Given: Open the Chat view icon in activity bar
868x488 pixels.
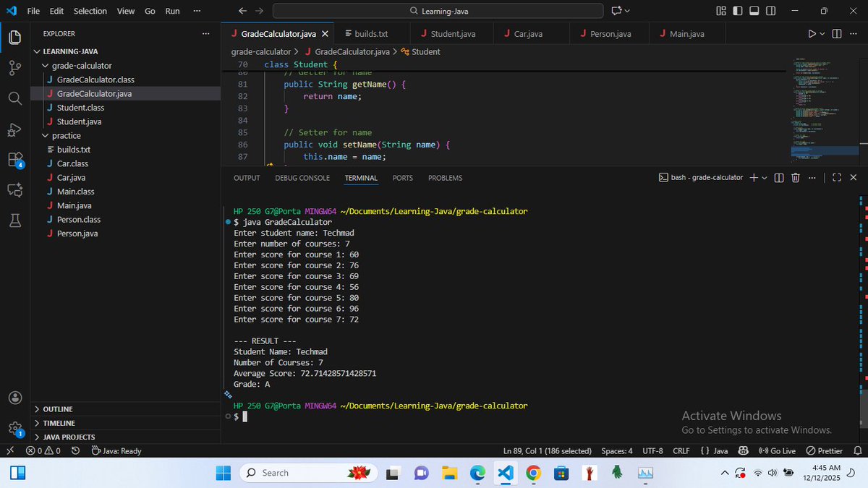Looking at the screenshot, I should tap(14, 191).
